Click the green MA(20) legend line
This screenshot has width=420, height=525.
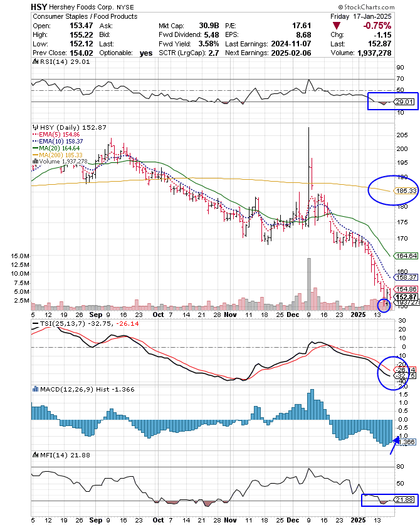36,148
